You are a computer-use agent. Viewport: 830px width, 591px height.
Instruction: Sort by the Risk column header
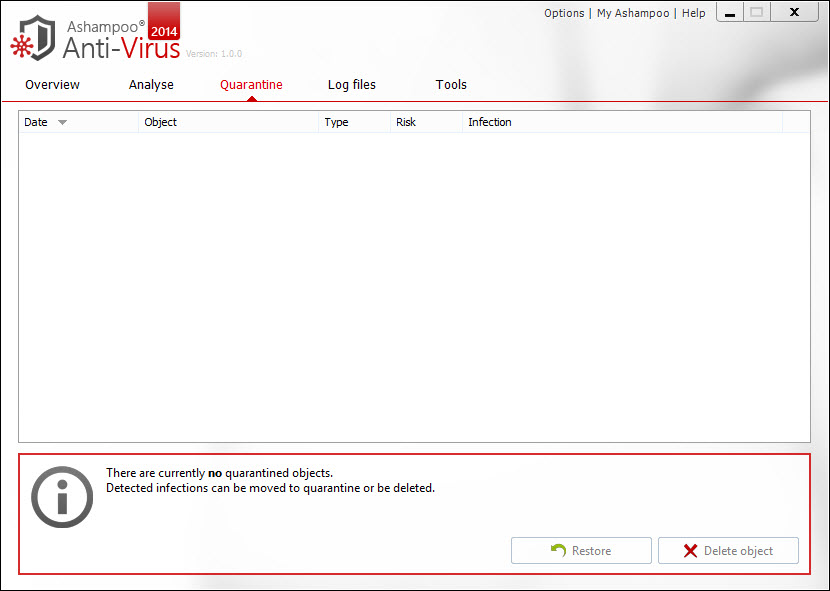click(426, 122)
